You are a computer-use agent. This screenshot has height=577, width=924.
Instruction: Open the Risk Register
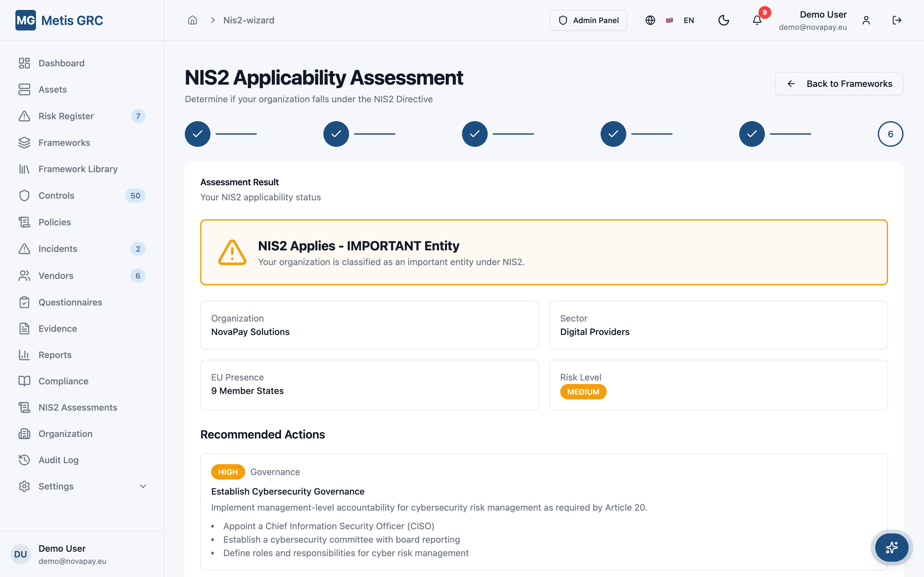tap(66, 116)
